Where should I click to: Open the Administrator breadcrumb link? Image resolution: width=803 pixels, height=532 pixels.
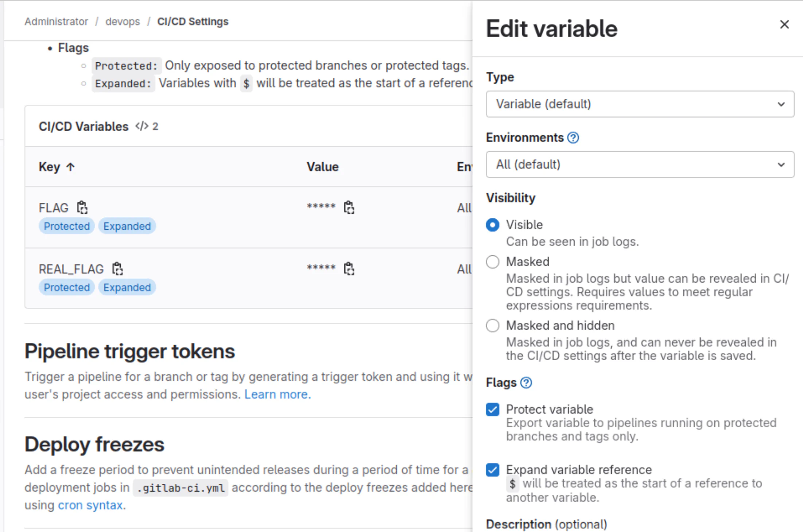(56, 22)
